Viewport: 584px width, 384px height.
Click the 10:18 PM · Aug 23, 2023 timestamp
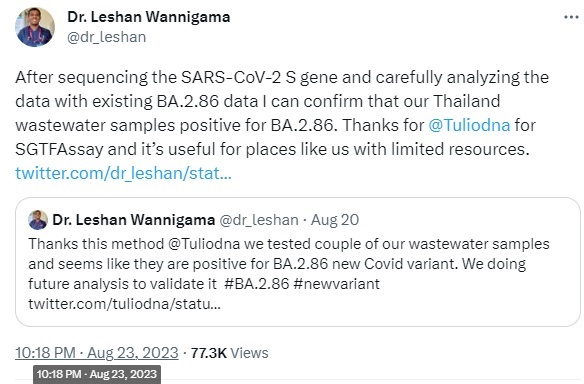pyautogui.click(x=97, y=353)
